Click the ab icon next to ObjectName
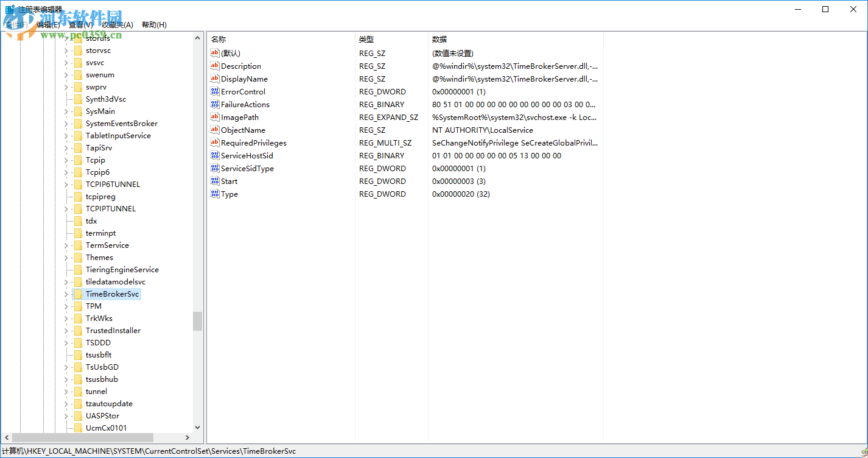Viewport: 868px width, 458px height. click(215, 130)
